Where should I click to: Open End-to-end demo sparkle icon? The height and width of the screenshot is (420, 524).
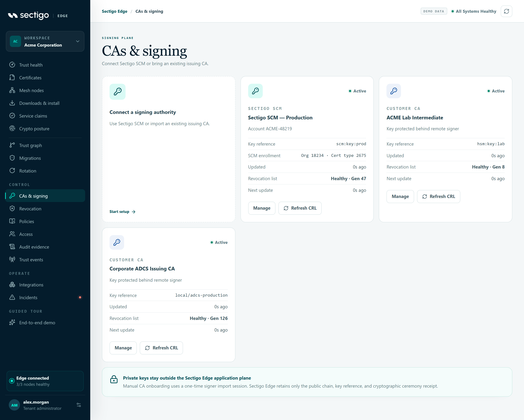tap(12, 322)
